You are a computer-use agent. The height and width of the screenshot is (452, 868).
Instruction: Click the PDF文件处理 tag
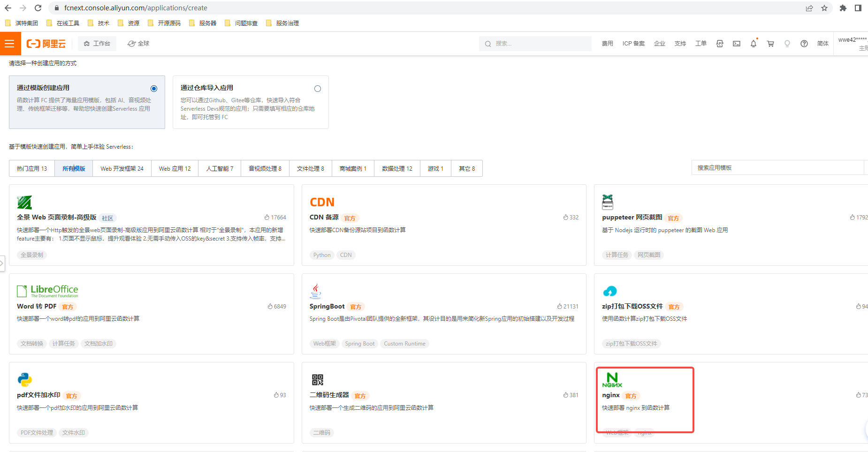coord(37,433)
